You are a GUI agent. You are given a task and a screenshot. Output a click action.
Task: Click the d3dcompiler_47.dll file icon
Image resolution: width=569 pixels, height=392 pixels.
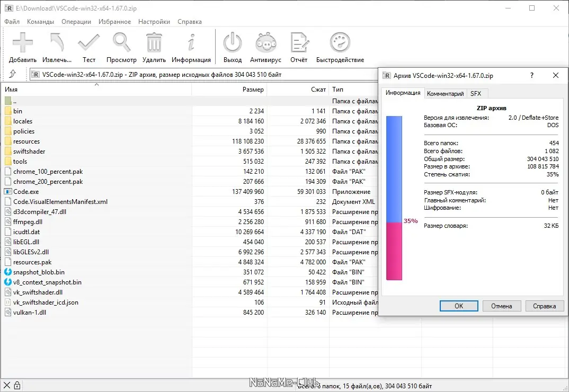click(x=8, y=211)
